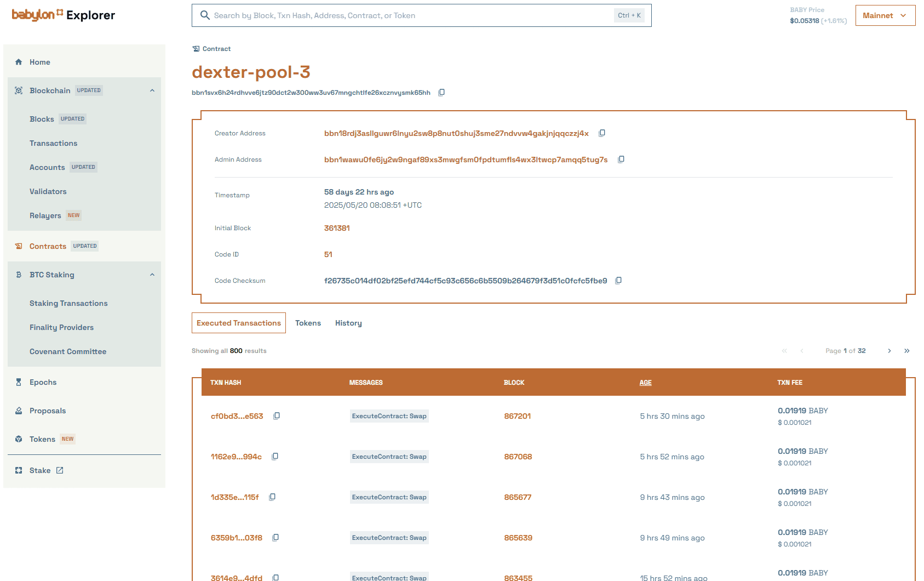Copy the Code Checksum hash
The width and height of the screenshot is (924, 581).
[618, 281]
